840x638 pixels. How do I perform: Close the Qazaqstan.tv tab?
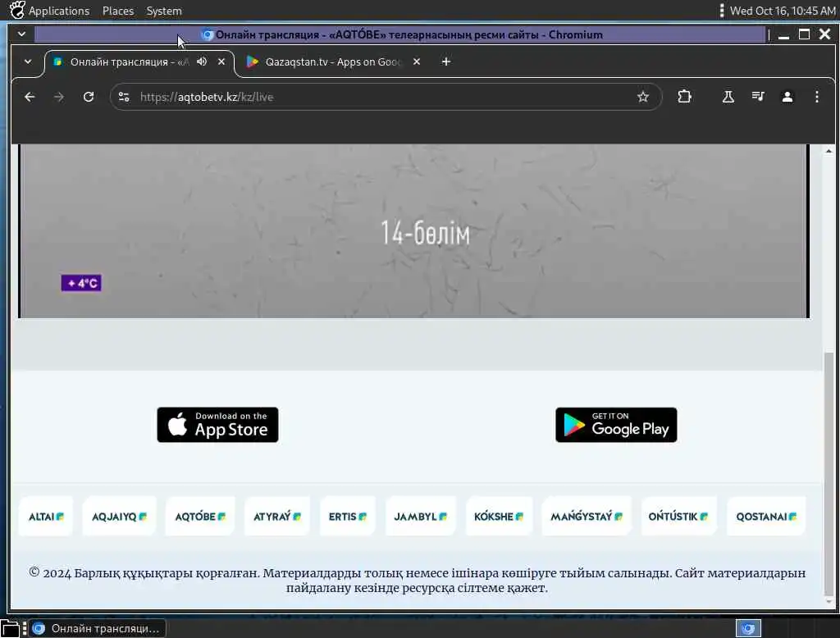pos(417,62)
